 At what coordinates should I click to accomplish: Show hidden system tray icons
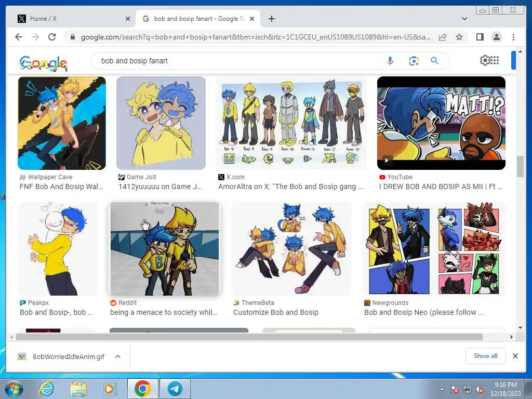point(442,389)
